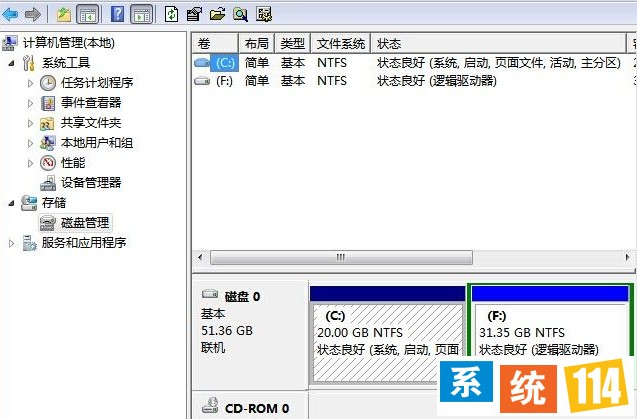Image resolution: width=637 pixels, height=419 pixels.
Task: Select 磁盘管理 in the tree
Action: pyautogui.click(x=85, y=223)
